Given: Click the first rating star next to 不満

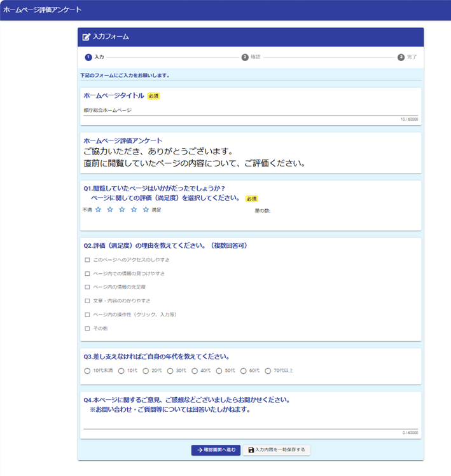Looking at the screenshot, I should 98,210.
